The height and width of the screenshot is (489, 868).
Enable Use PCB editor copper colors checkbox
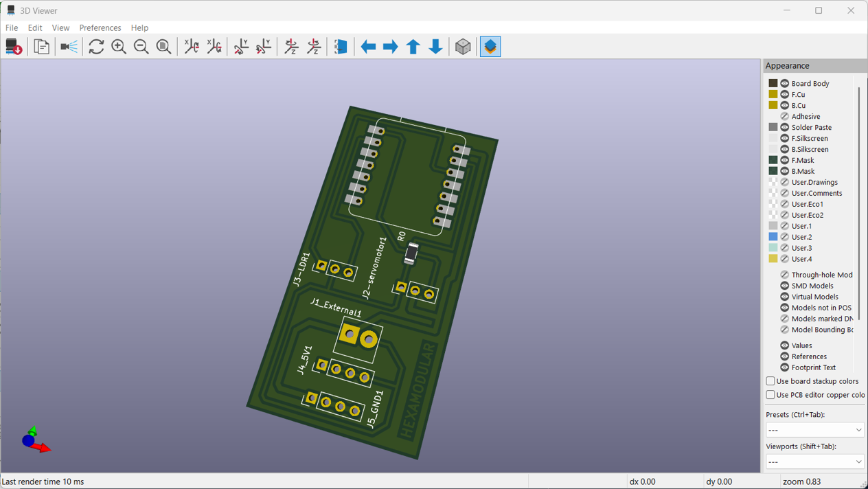click(x=770, y=395)
